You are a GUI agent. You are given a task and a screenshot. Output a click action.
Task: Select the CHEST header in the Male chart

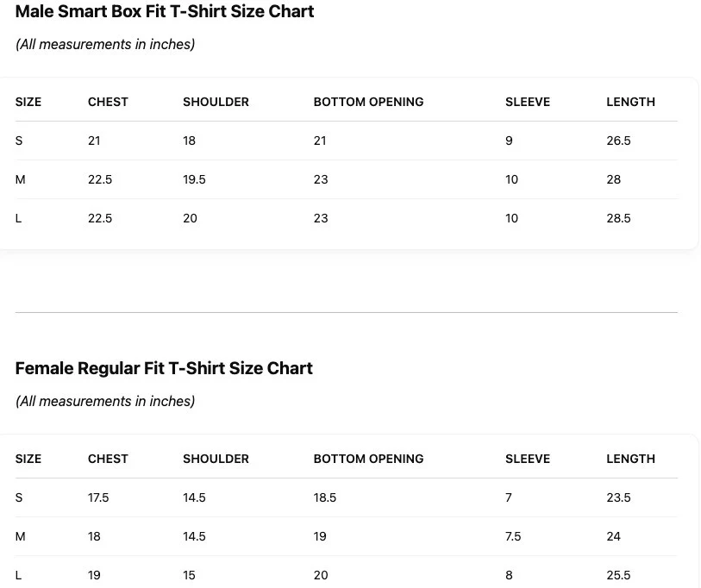[x=108, y=102]
